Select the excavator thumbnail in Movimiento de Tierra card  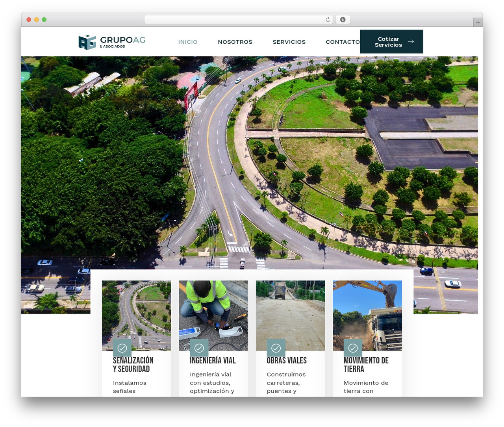tap(367, 315)
